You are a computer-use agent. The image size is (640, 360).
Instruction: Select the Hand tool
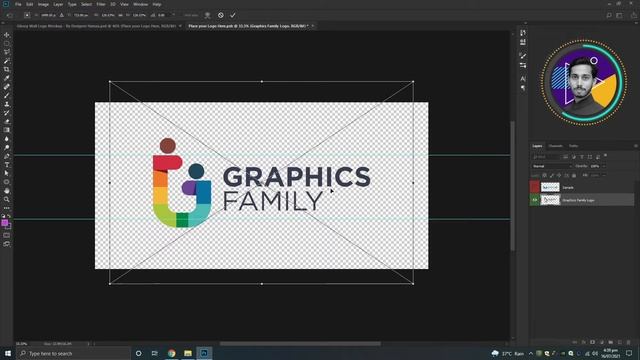tap(7, 191)
